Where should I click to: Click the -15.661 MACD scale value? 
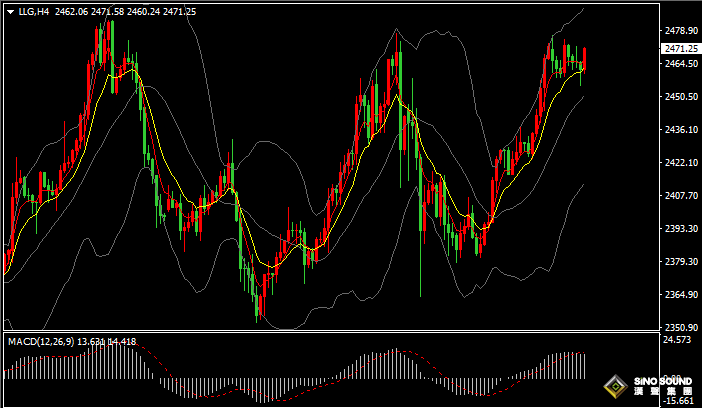[680, 401]
